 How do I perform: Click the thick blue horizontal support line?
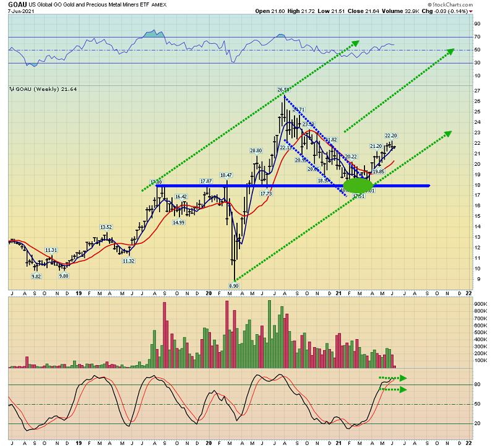pyautogui.click(x=293, y=186)
